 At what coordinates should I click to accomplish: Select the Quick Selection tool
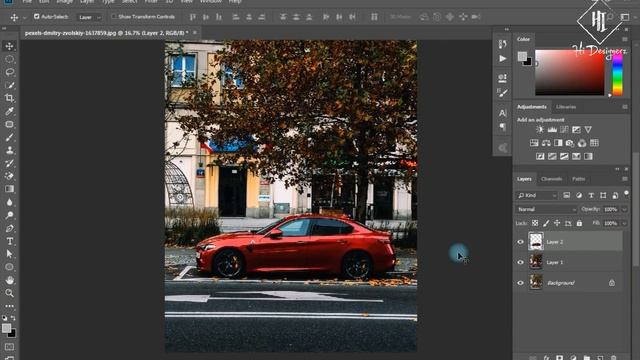point(9,85)
